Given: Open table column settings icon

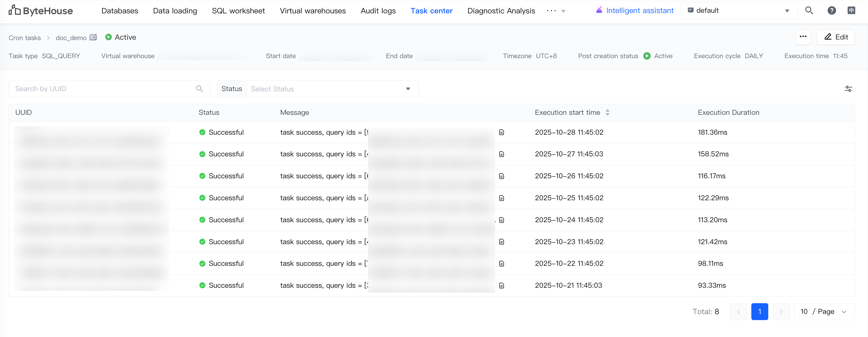Looking at the screenshot, I should [x=848, y=89].
